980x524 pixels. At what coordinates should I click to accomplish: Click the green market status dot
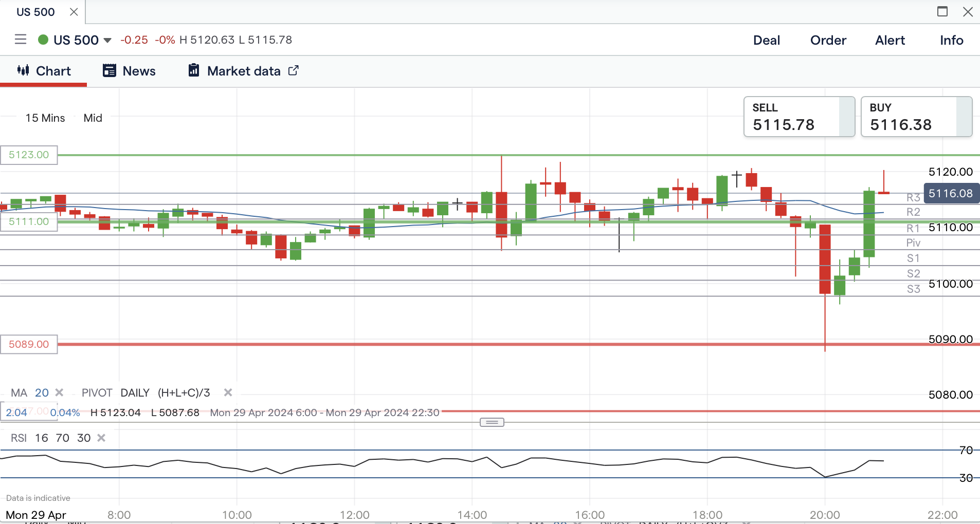(43, 40)
